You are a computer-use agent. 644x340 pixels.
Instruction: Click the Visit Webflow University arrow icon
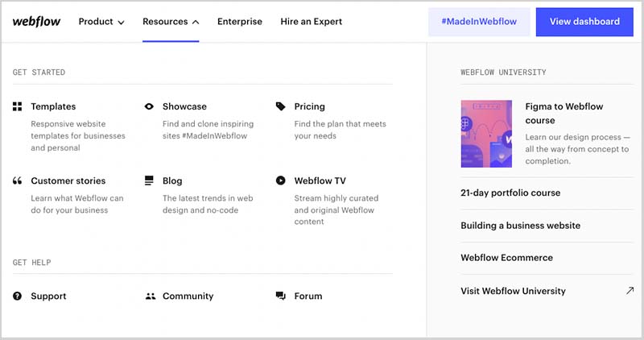pyautogui.click(x=629, y=291)
